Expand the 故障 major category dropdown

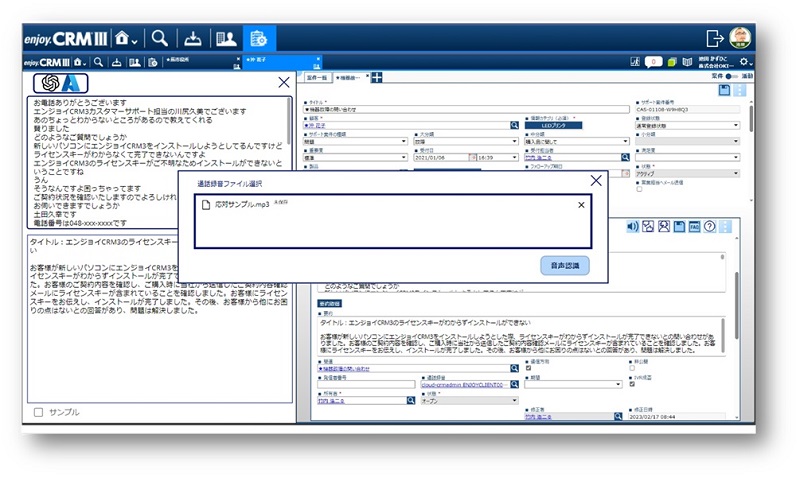tap(514, 142)
